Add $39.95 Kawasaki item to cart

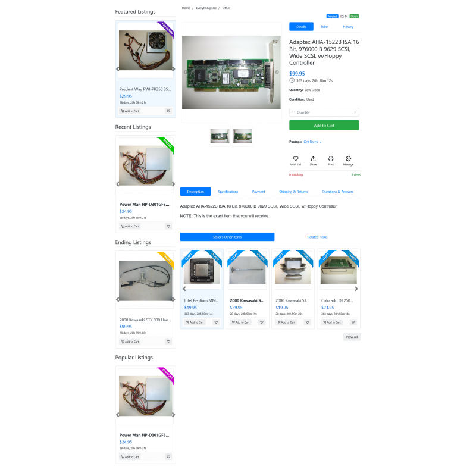240,322
